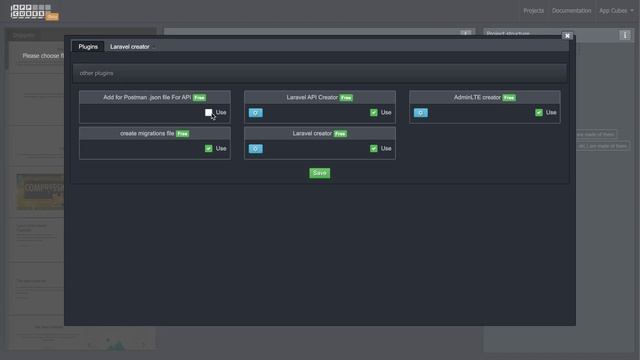Switch to the Laravel creator tab
This screenshot has width=640, height=360.
pyautogui.click(x=130, y=47)
